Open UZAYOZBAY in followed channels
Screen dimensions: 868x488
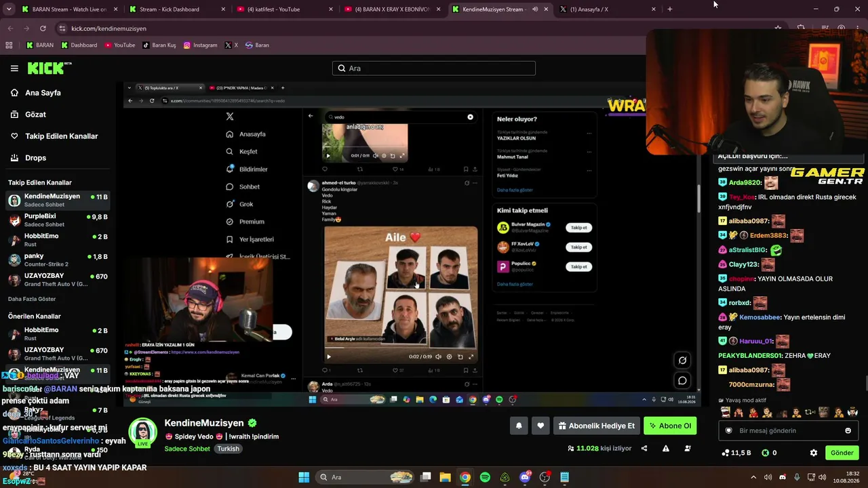pos(58,280)
